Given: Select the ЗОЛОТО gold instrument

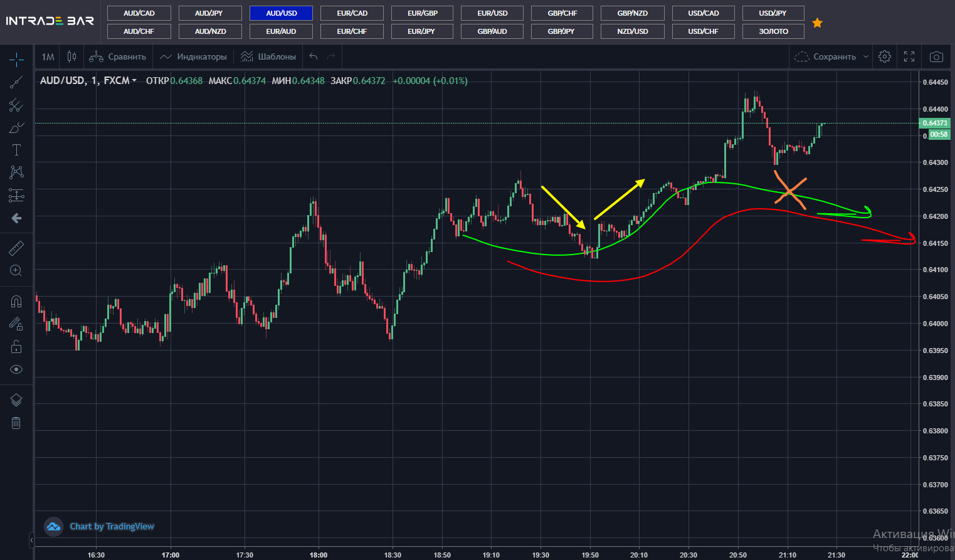Looking at the screenshot, I should [x=774, y=31].
